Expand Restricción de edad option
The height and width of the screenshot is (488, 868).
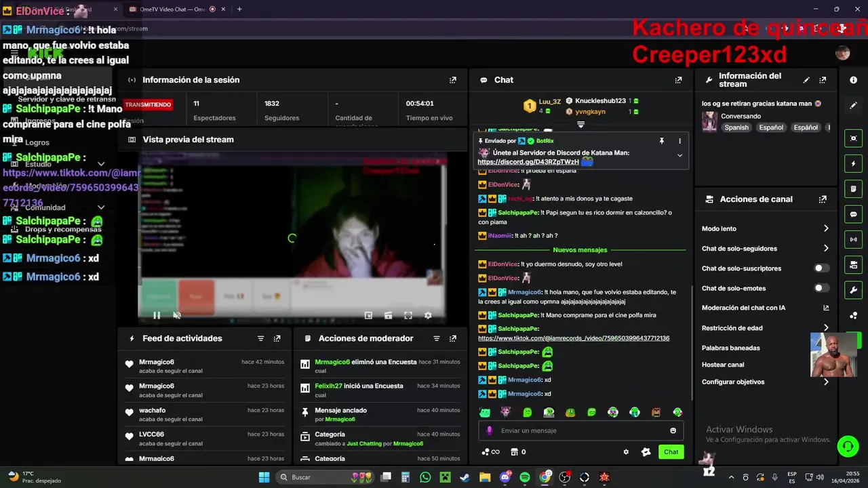pyautogui.click(x=826, y=328)
